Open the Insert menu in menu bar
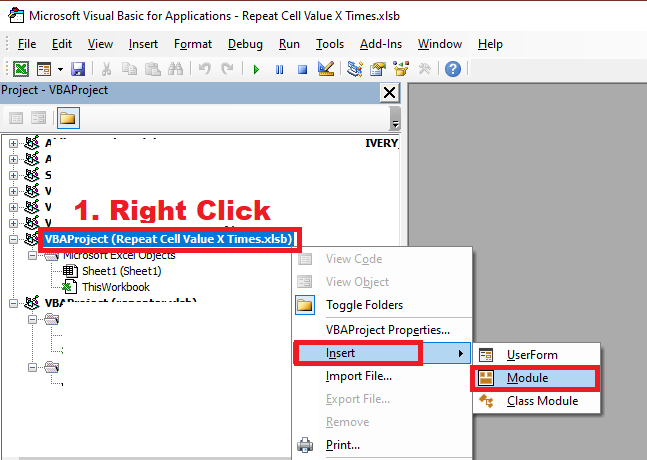 [x=143, y=44]
